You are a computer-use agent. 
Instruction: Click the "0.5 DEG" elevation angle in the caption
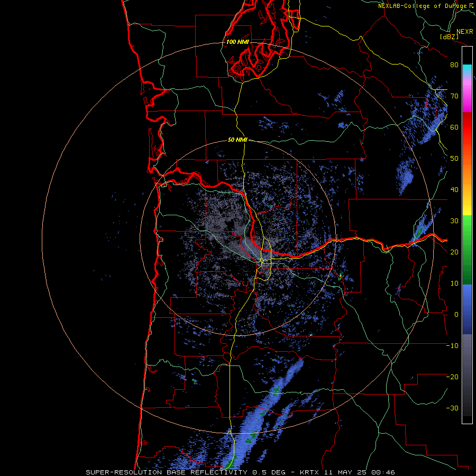coord(269,472)
